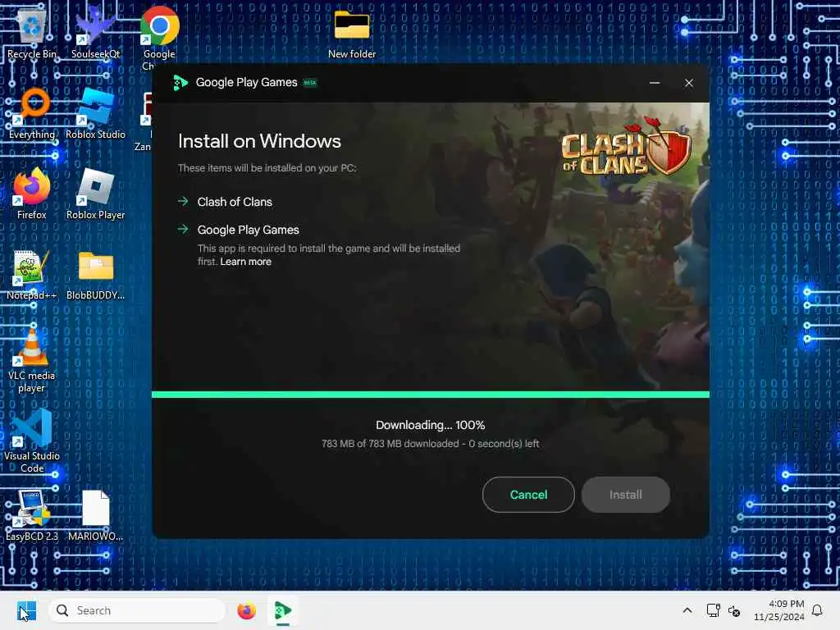Click the taskbar Search box
840x630 pixels.
point(137,610)
